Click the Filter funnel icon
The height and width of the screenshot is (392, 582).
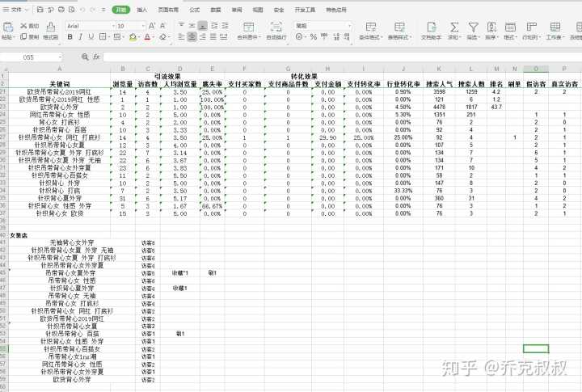tap(473, 27)
